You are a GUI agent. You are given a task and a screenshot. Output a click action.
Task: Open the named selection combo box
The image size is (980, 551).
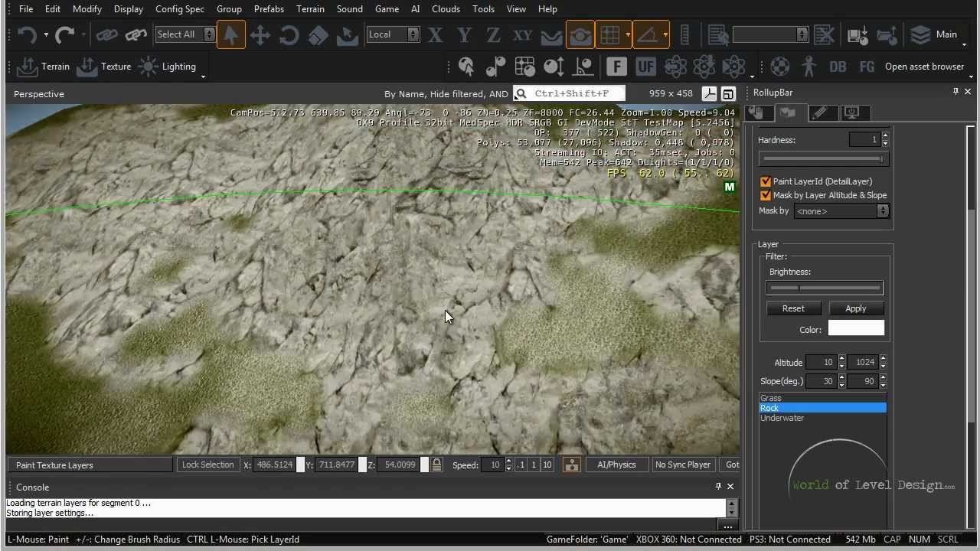tap(770, 34)
